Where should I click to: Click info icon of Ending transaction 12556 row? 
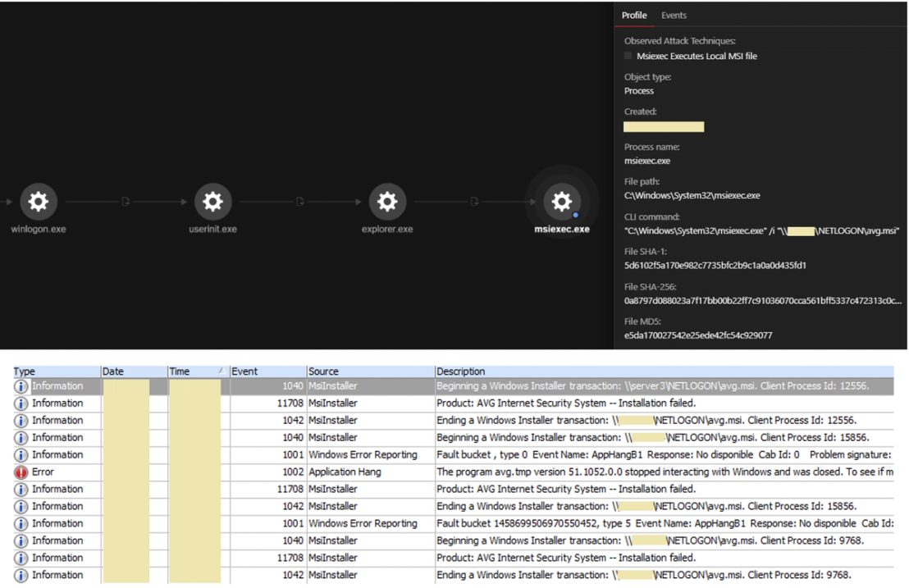pyautogui.click(x=21, y=421)
